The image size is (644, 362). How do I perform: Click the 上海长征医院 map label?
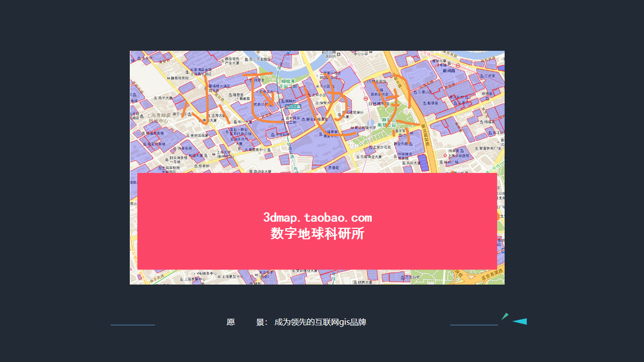click(458, 156)
